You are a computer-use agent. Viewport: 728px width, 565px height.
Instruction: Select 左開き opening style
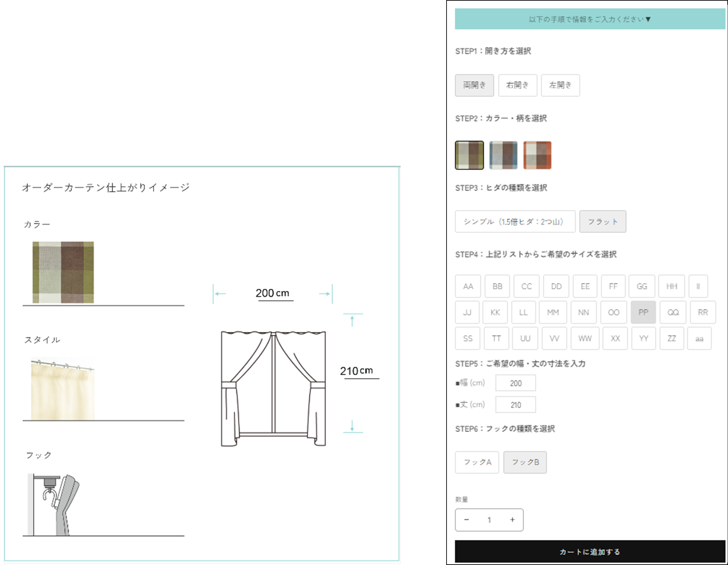coord(560,85)
